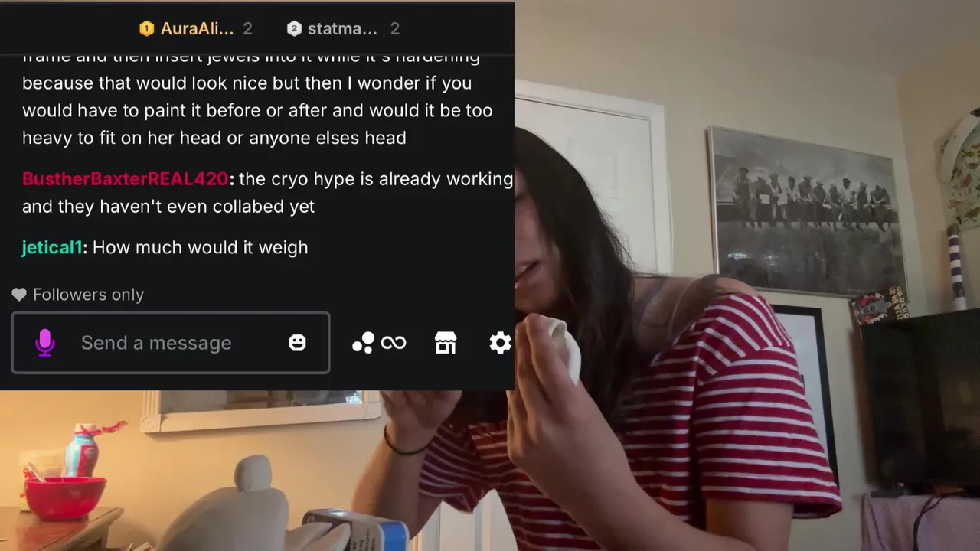980x551 pixels.
Task: Open the emoji picker smiley icon
Action: (298, 343)
